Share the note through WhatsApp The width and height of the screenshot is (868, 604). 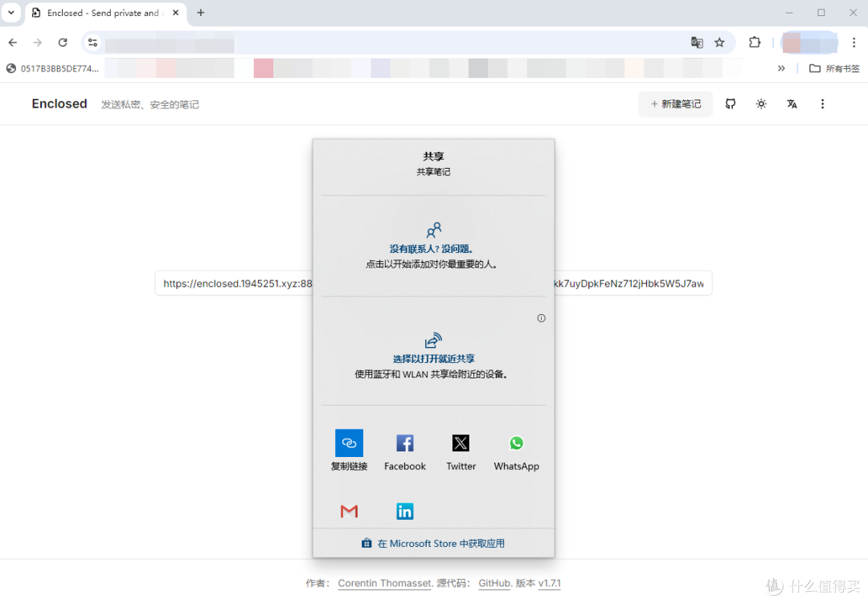516,443
